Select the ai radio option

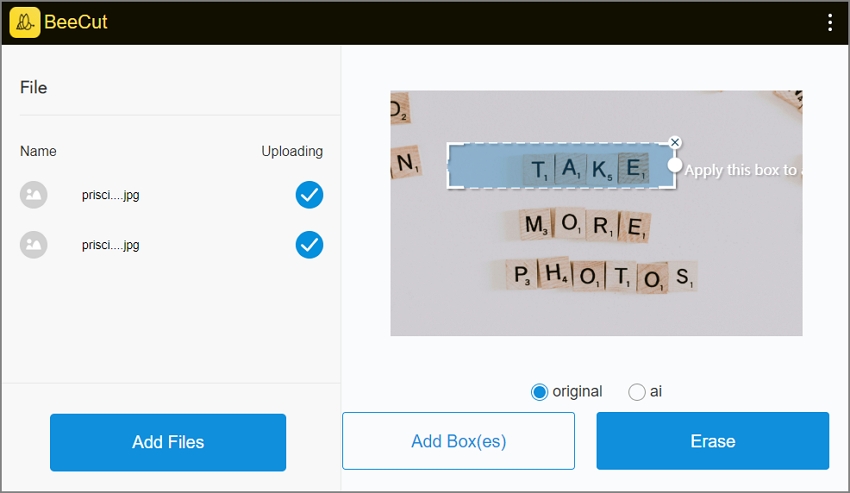tap(636, 392)
